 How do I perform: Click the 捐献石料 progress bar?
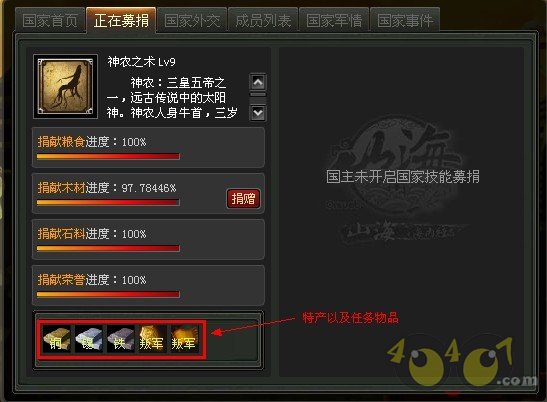tap(108, 248)
